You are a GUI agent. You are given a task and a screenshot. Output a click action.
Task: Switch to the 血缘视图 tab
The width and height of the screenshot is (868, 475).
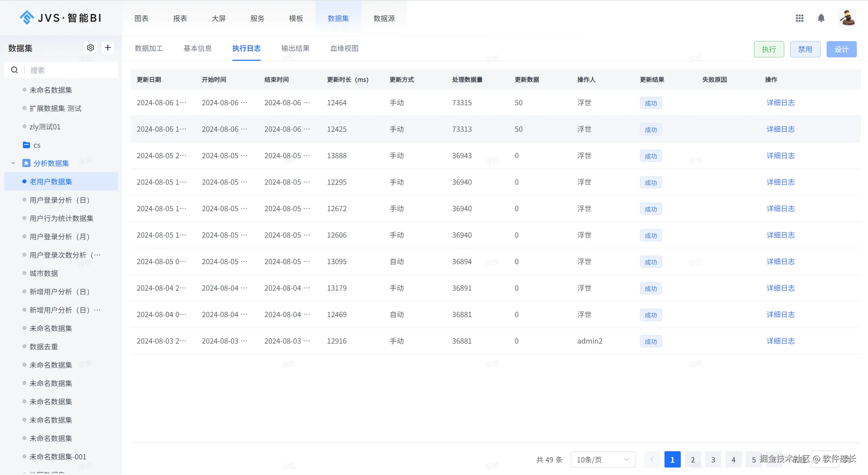point(344,48)
